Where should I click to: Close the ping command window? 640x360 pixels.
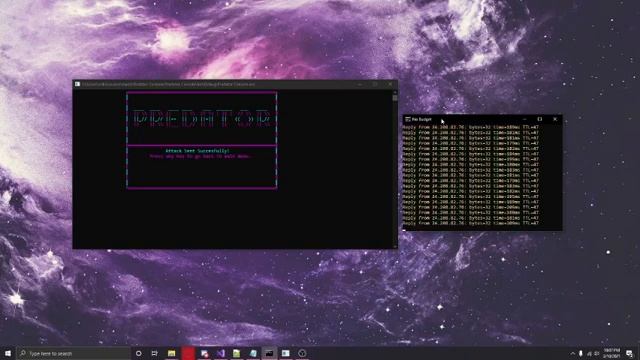555,119
